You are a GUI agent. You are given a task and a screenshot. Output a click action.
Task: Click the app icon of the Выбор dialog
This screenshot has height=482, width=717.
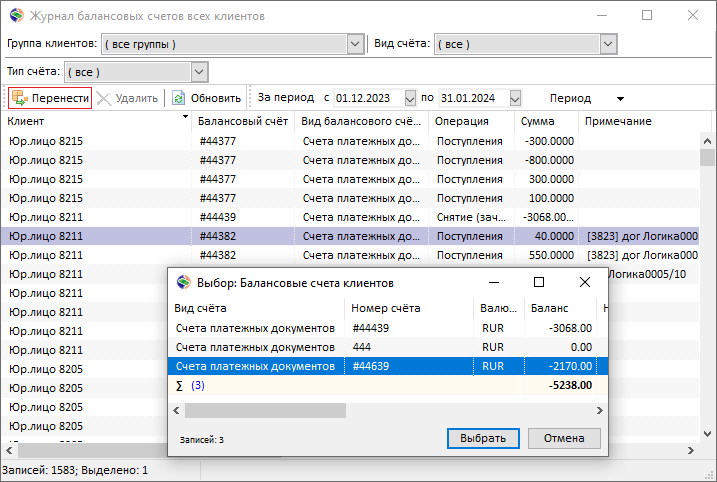tap(184, 283)
